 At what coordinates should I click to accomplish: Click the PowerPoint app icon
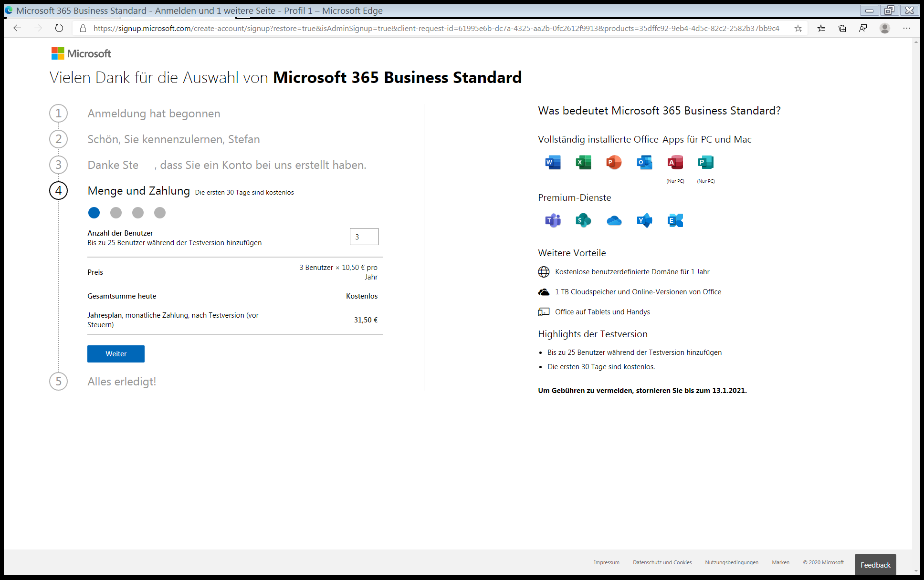click(x=614, y=163)
